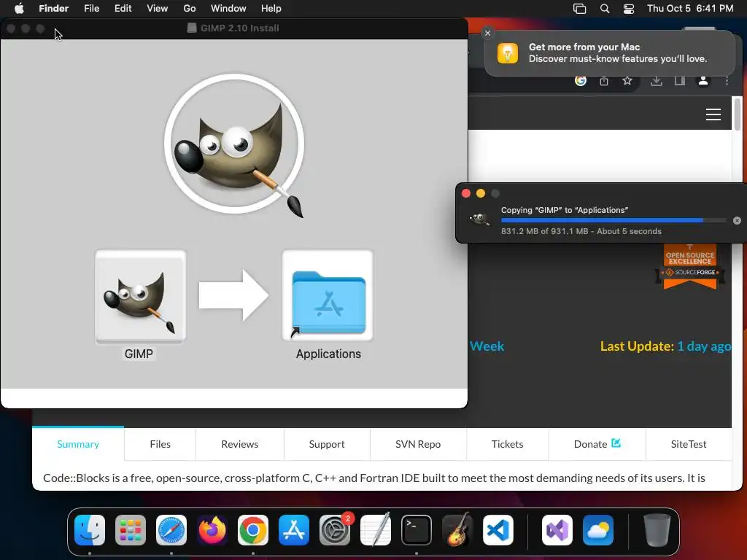Open the SiteTest tab

(689, 444)
